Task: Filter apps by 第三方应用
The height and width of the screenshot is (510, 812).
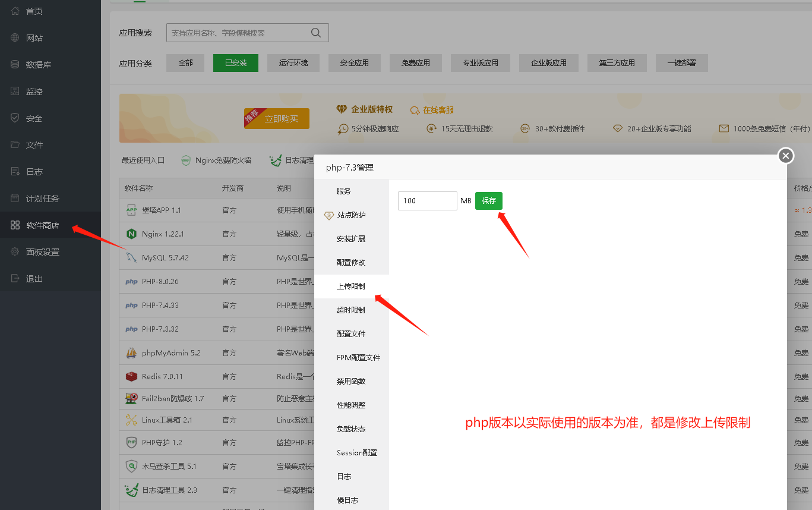Action: click(617, 63)
